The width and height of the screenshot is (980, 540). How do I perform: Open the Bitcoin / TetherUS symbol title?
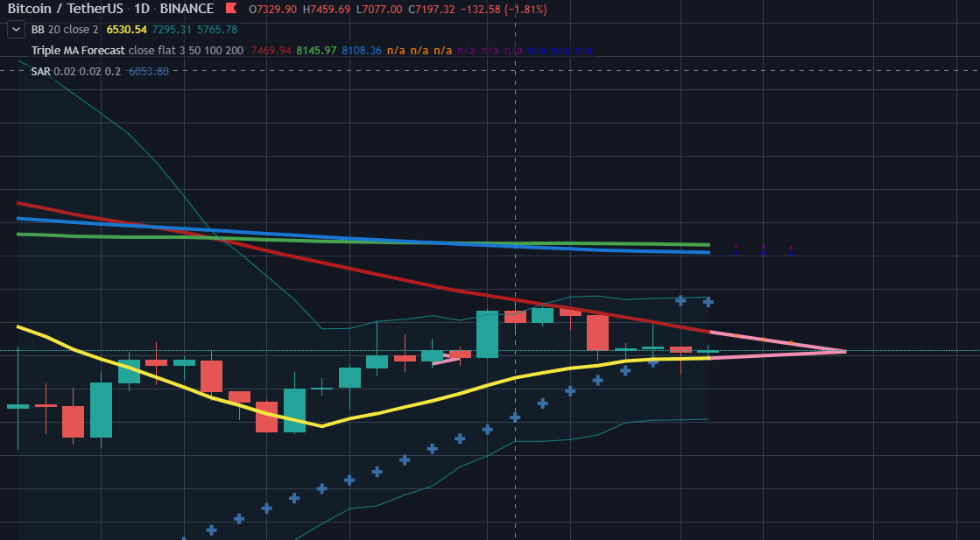click(x=60, y=9)
